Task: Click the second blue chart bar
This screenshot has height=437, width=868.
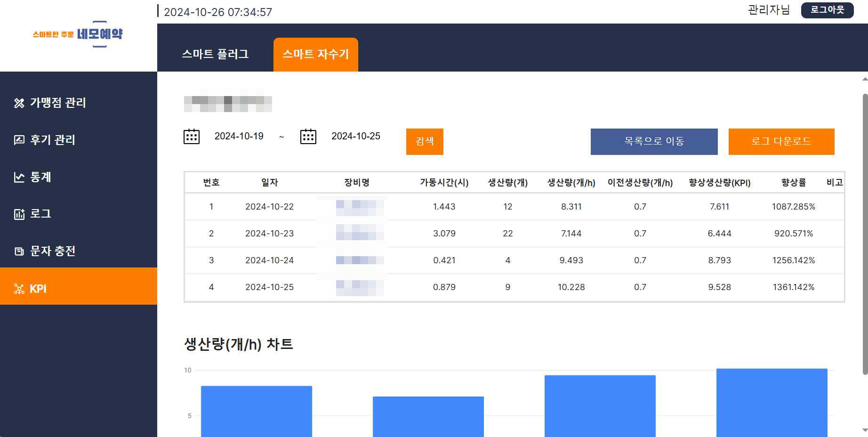Action: 428,417
